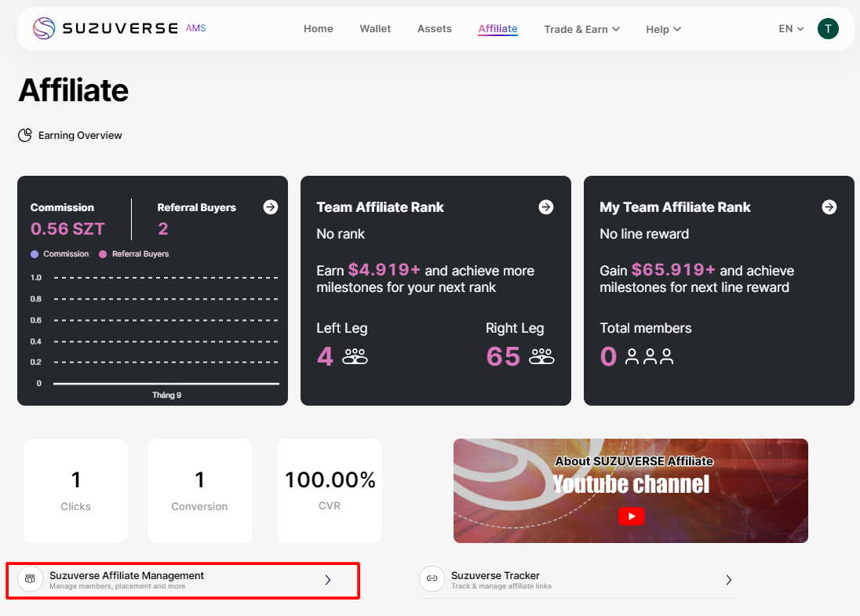Expand the Trade & Earn dropdown
The width and height of the screenshot is (860, 616).
point(581,29)
